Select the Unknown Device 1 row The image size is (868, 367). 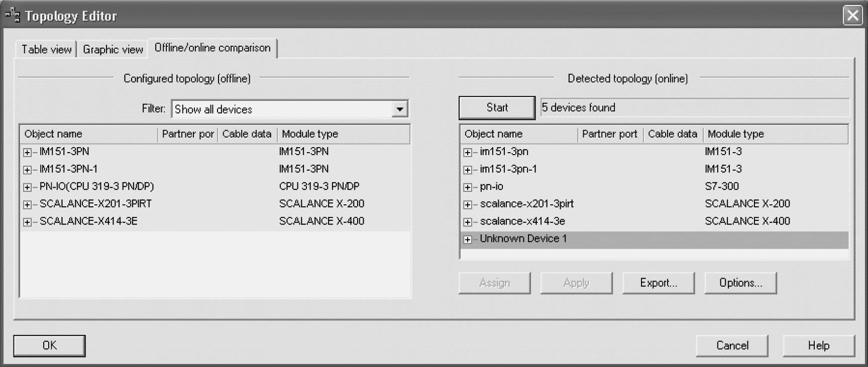pyautogui.click(x=654, y=239)
